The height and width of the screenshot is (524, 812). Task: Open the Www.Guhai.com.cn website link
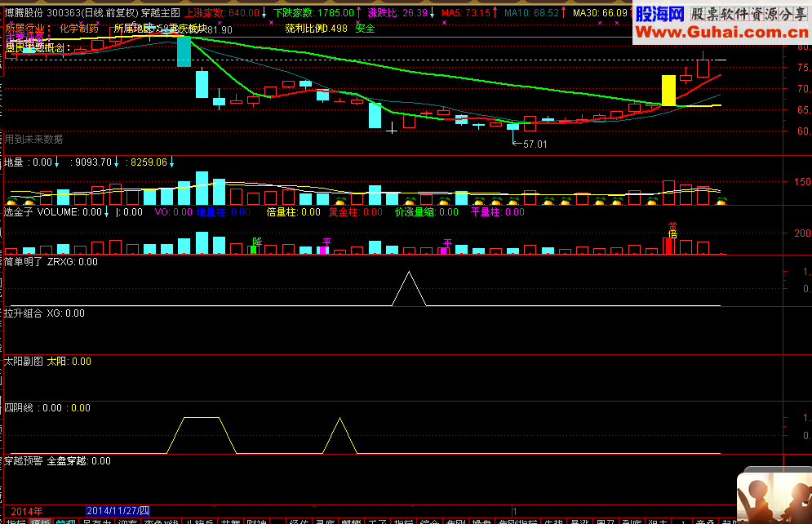pyautogui.click(x=721, y=33)
